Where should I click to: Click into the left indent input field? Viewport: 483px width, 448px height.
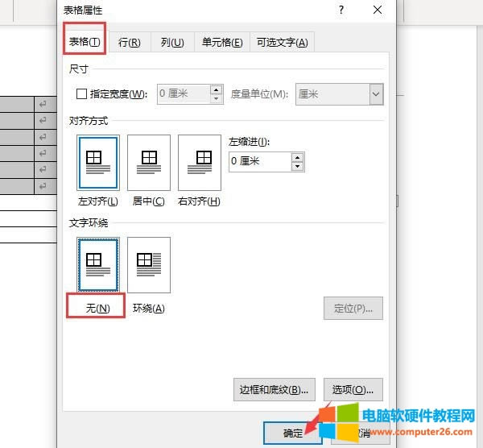pyautogui.click(x=258, y=161)
